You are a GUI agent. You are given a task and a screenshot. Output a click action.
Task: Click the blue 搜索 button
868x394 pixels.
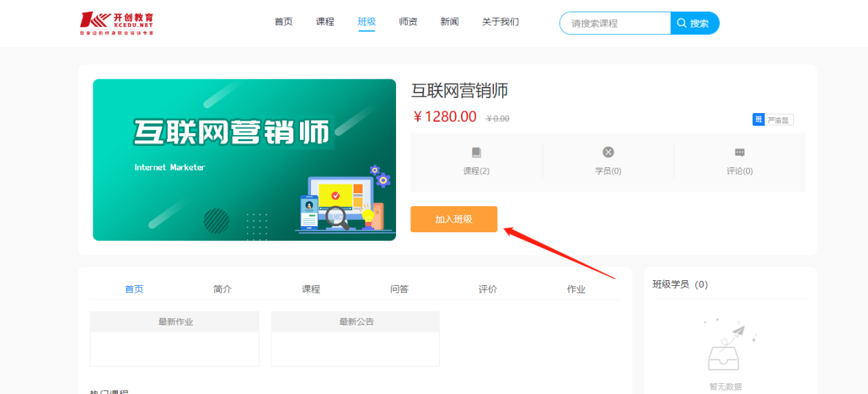(695, 23)
